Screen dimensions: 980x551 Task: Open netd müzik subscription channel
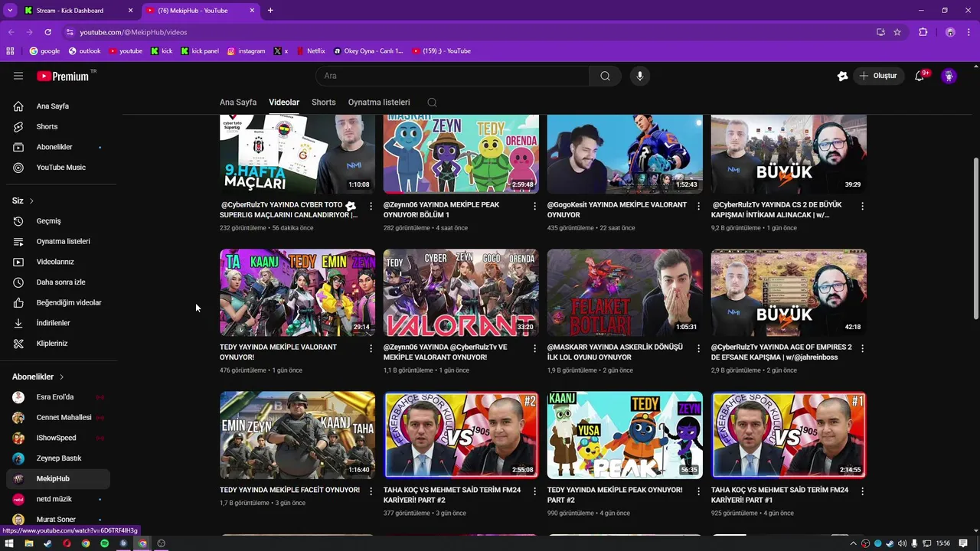(58, 499)
